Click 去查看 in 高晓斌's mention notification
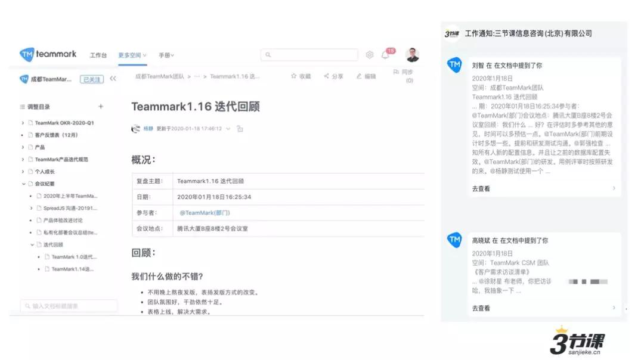644x360 pixels. 481,308
